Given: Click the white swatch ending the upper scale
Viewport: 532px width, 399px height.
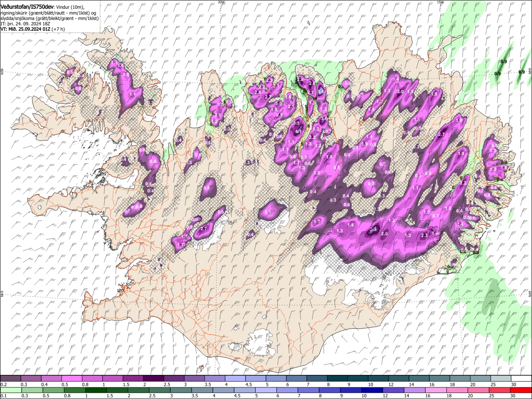Looking at the screenshot, I should (521, 379).
